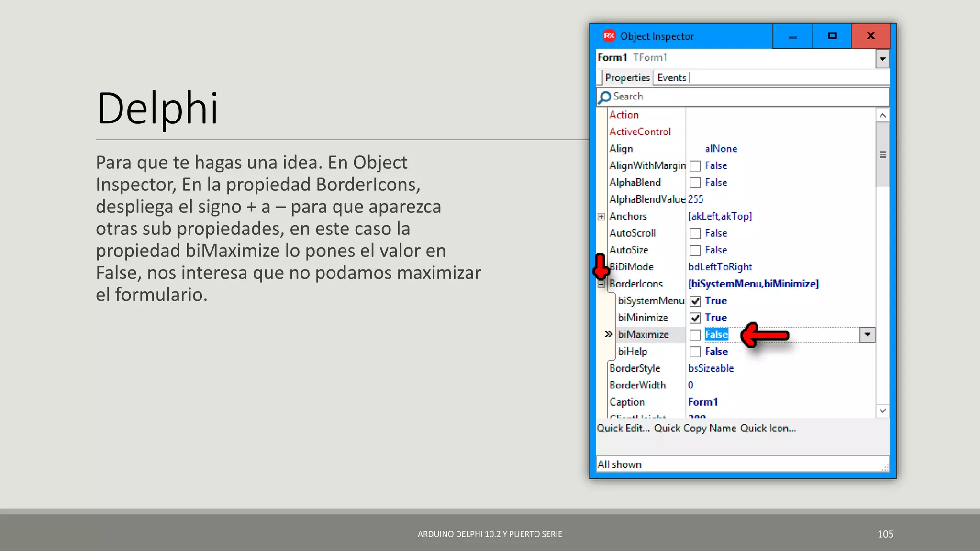Click the [akLeft,akTop] Anchors value
Image resolution: width=980 pixels, height=551 pixels.
(x=720, y=216)
